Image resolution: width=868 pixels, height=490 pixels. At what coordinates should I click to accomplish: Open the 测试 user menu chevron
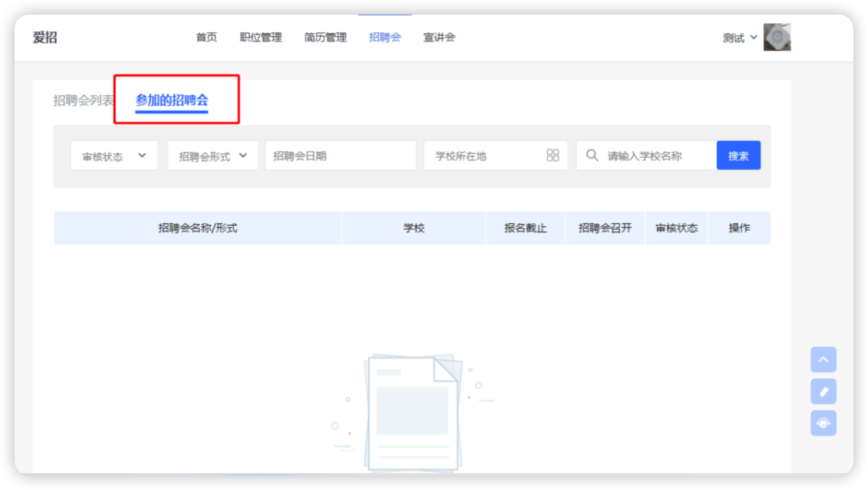click(754, 37)
